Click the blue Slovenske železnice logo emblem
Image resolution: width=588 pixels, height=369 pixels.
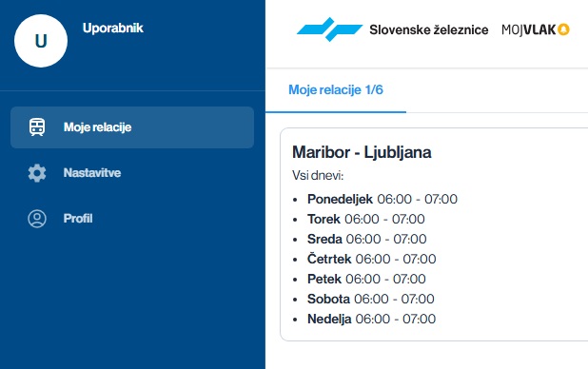tap(329, 29)
